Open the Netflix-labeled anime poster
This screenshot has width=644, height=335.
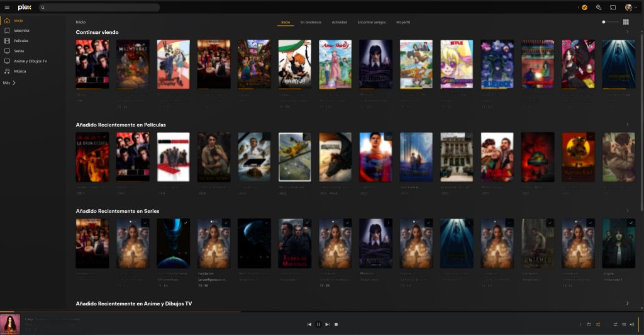(x=457, y=64)
